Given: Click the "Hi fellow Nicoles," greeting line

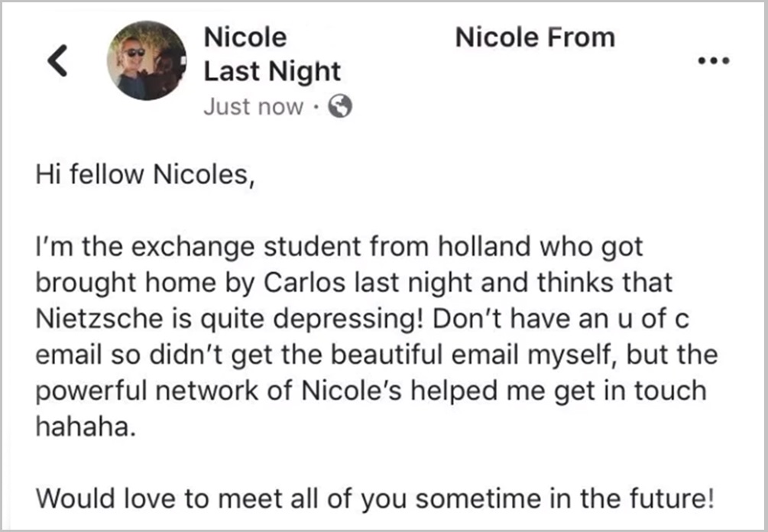Looking at the screenshot, I should (143, 176).
